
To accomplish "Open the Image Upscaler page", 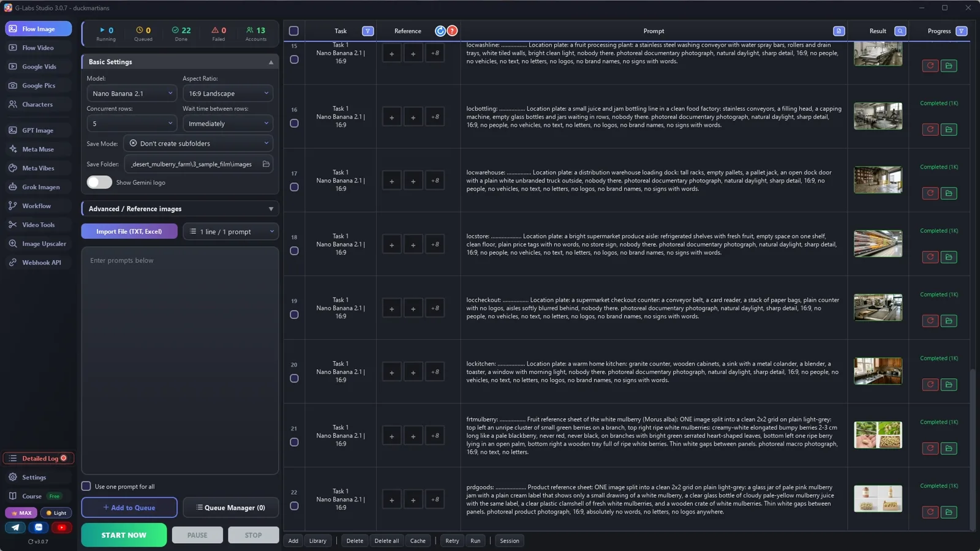I will [38, 244].
